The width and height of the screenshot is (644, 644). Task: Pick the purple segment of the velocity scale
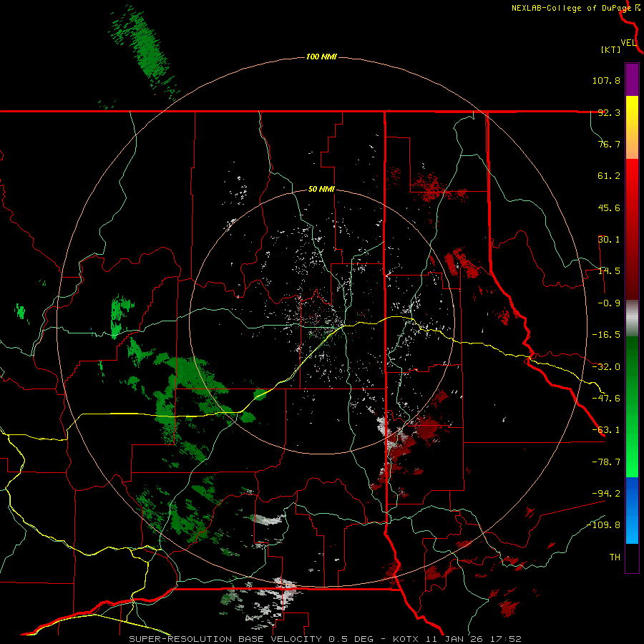pos(632,79)
